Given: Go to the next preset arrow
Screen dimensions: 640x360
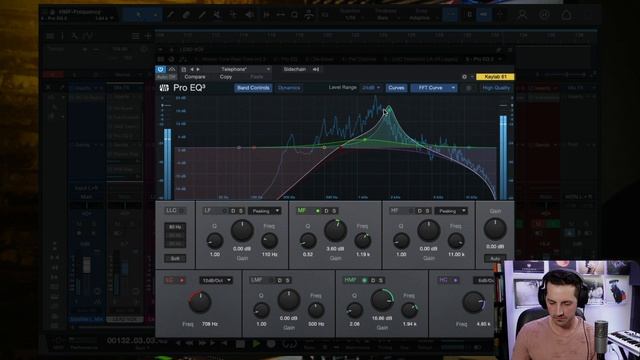Looking at the screenshot, I should pos(198,69).
